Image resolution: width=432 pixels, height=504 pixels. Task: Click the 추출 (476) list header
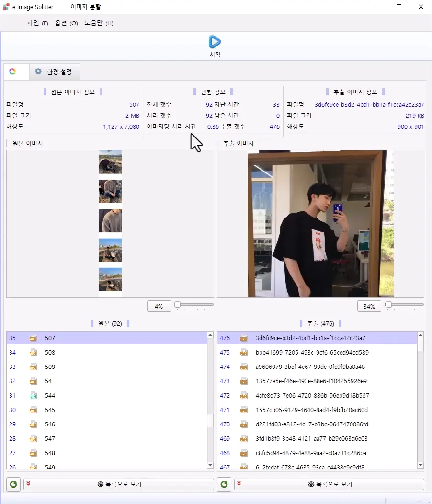point(320,323)
